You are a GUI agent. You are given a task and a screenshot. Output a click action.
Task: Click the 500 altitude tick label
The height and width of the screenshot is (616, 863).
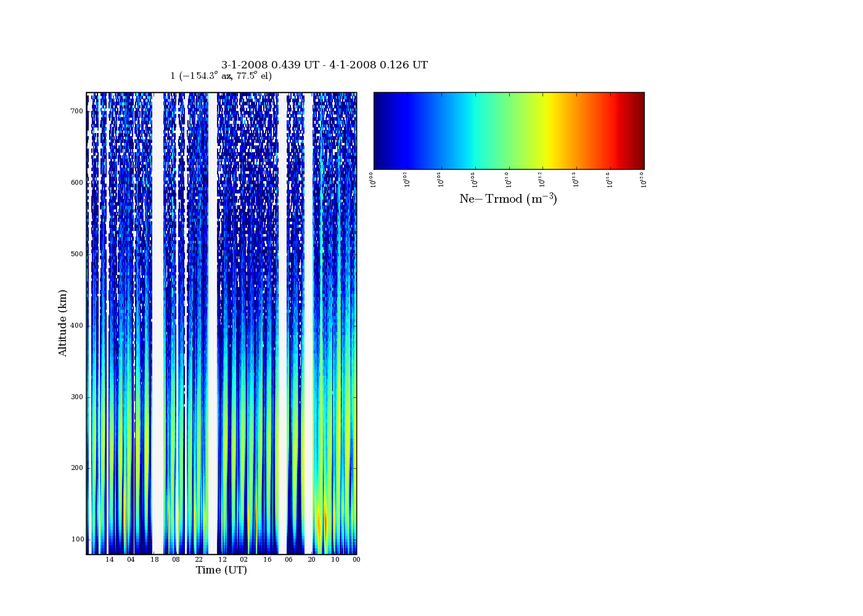click(x=76, y=254)
